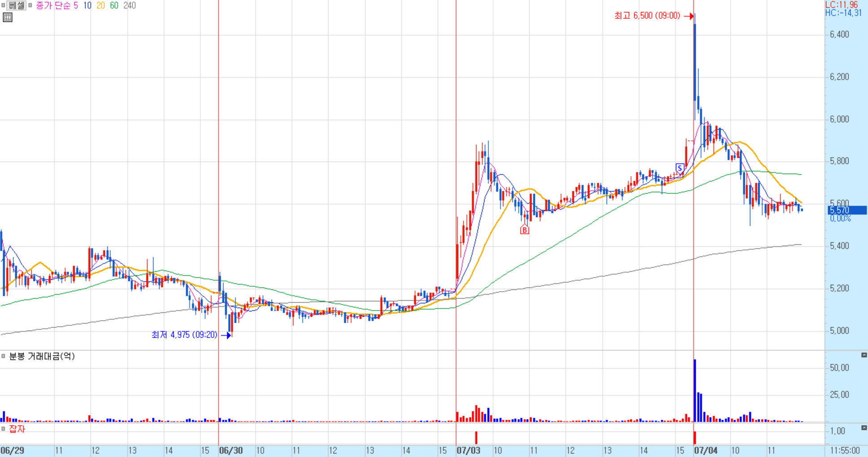Click the 07/04 date label
Image resolution: width=868 pixels, height=457 pixels.
click(x=706, y=450)
